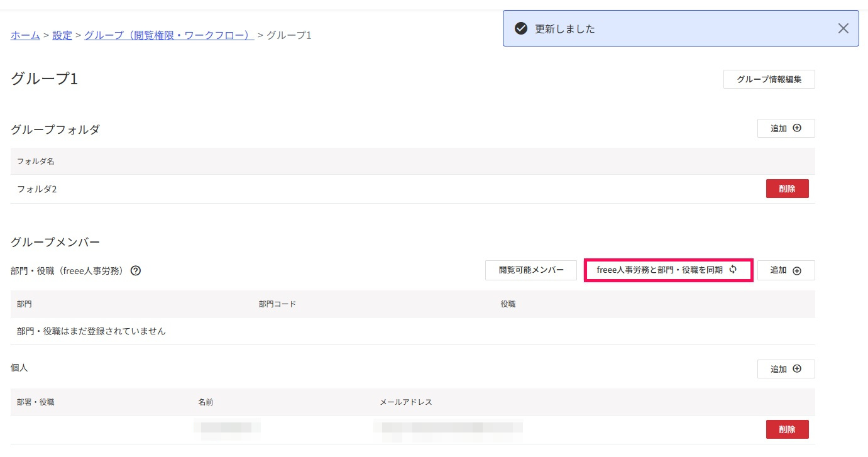
Task: Click the 部署・役職 column header
Action: point(36,402)
